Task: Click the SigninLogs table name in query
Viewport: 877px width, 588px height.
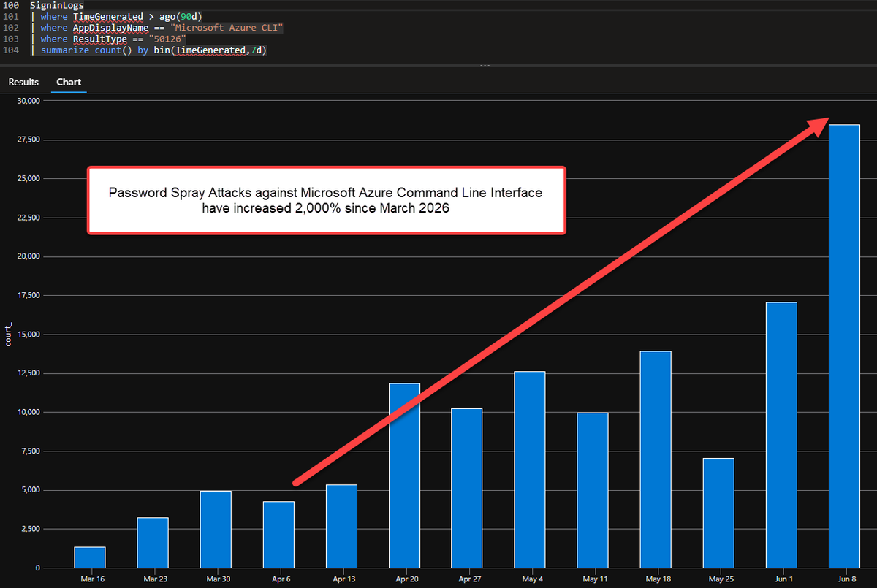Action: pyautogui.click(x=56, y=5)
